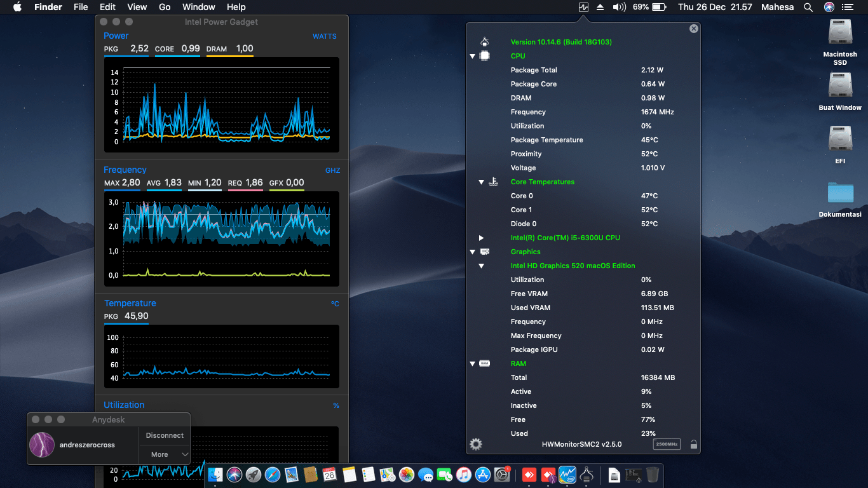Click Version 10.14.6 (Build 18G103) text
Image resolution: width=868 pixels, height=488 pixels.
561,42
